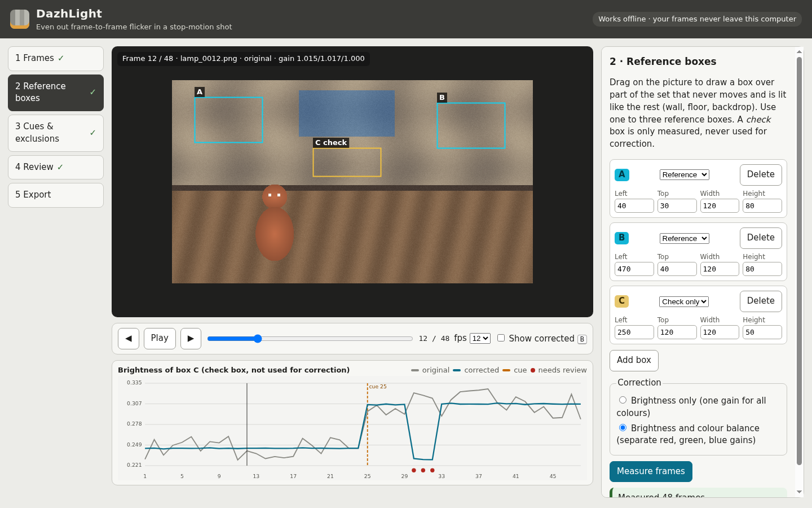
Task: Delete reference box A
Action: click(x=761, y=175)
